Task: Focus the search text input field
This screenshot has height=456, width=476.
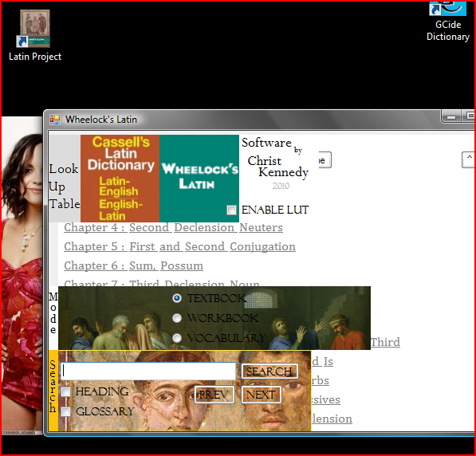Action: 148,371
